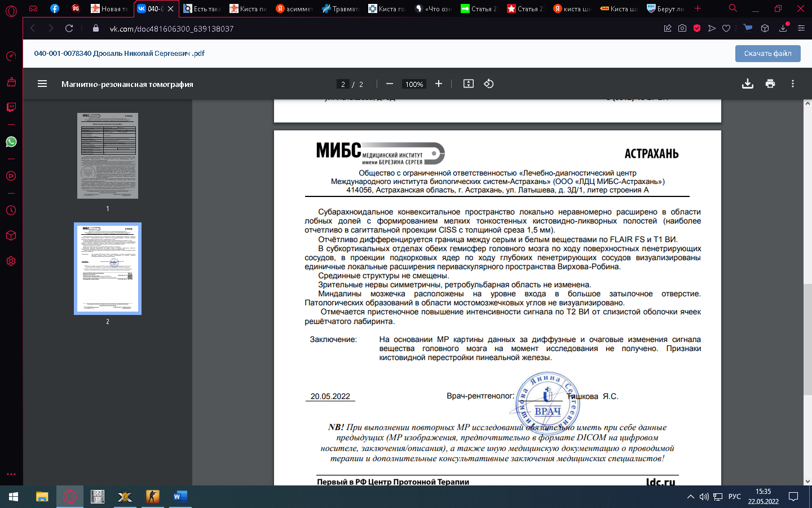The width and height of the screenshot is (812, 508).
Task: Open the PDF viewer more actions menu
Action: (x=793, y=84)
